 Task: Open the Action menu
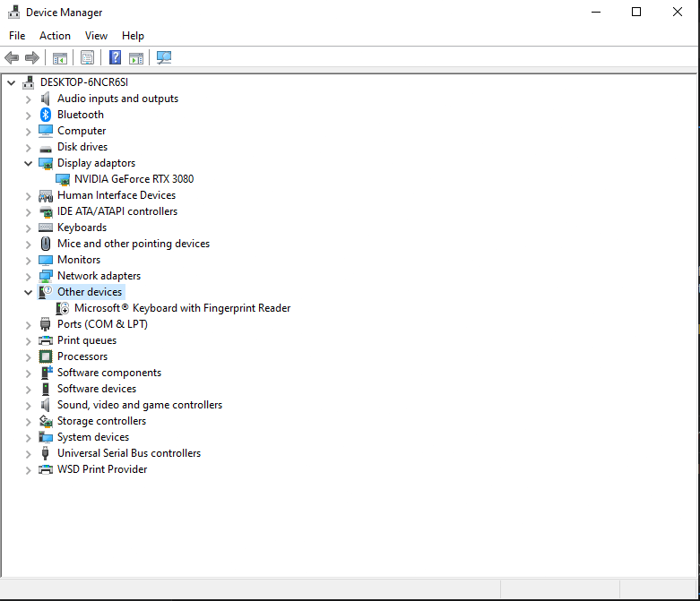(x=55, y=36)
